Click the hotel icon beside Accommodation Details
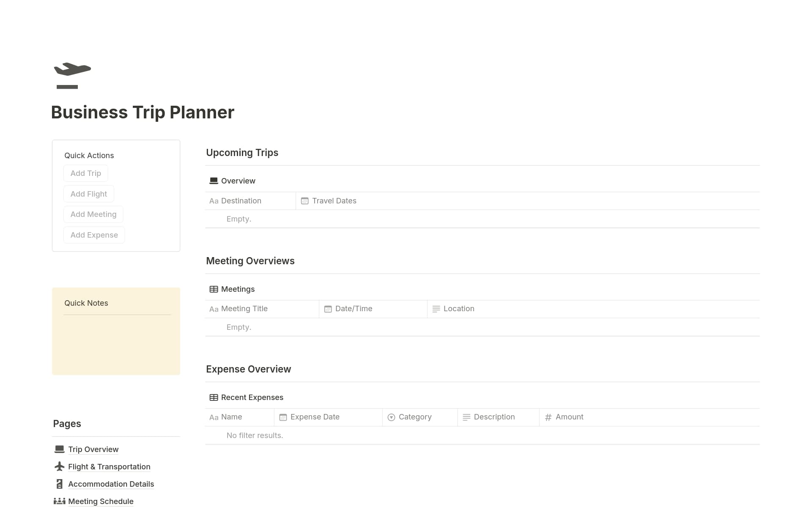 pos(60,484)
